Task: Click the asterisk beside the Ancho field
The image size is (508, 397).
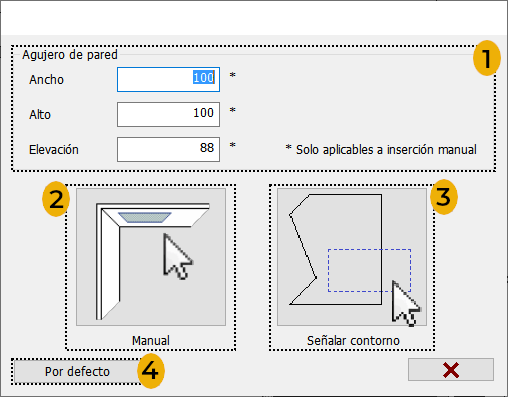Action: (233, 76)
